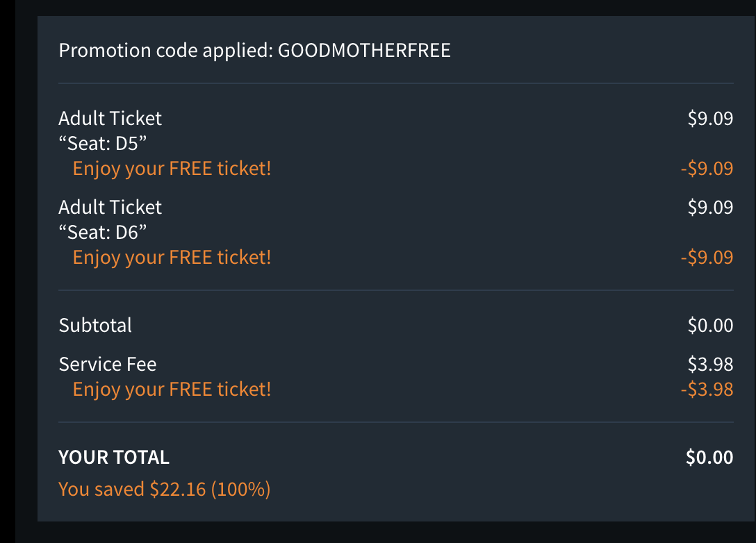Click the YOUR TOTAL label
756x543 pixels.
114,457
